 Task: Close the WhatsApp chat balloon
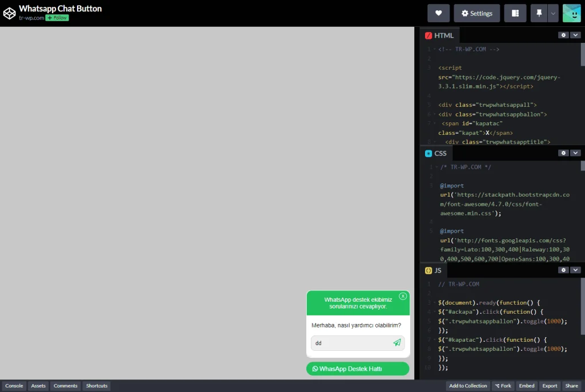coord(403,296)
